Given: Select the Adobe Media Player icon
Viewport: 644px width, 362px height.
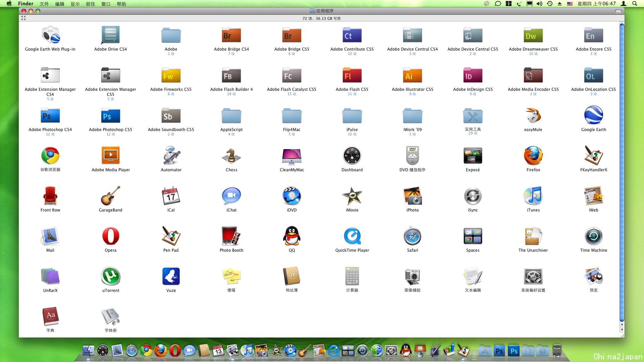Looking at the screenshot, I should tap(111, 156).
